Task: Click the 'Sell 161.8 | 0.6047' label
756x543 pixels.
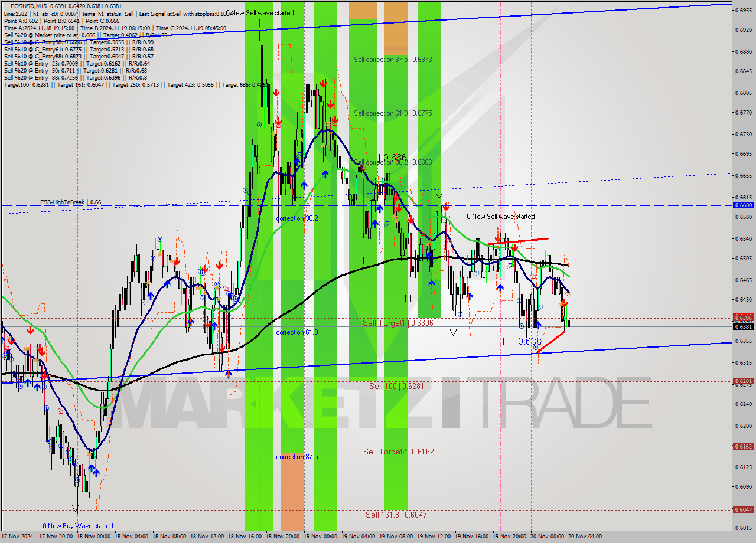Action: (x=396, y=515)
